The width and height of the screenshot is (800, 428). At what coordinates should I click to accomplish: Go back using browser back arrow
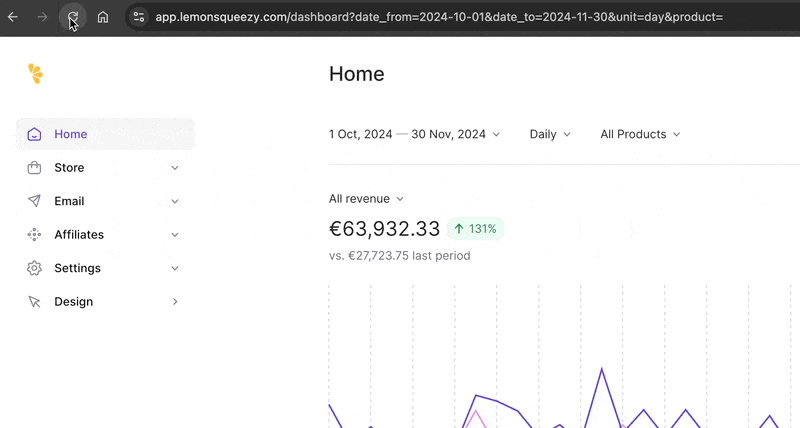pyautogui.click(x=13, y=17)
